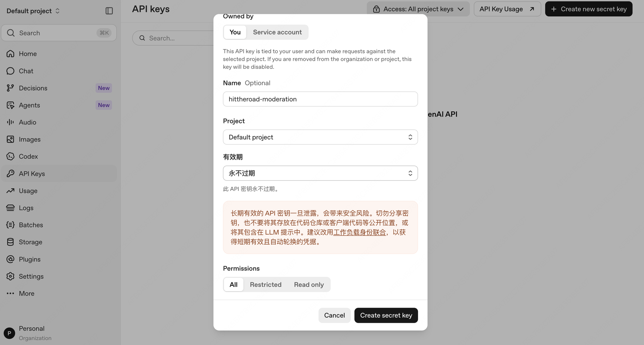Click the API Keys key icon
The image size is (644, 345).
coord(10,173)
